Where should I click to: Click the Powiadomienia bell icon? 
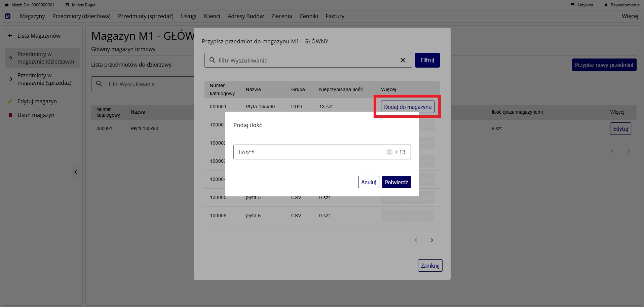606,5
